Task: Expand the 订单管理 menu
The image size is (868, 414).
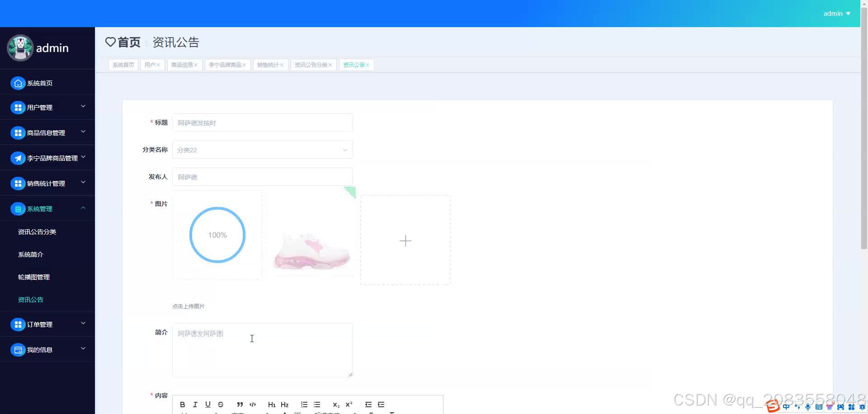Action: pyautogui.click(x=83, y=323)
